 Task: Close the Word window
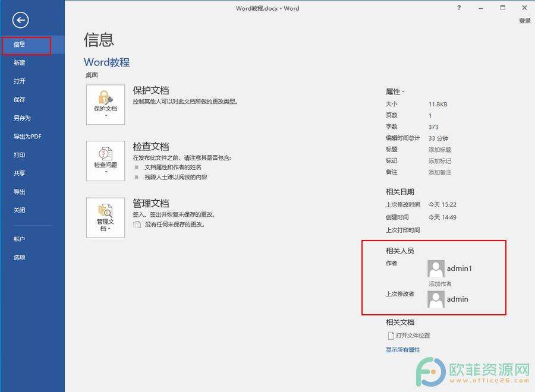click(524, 8)
